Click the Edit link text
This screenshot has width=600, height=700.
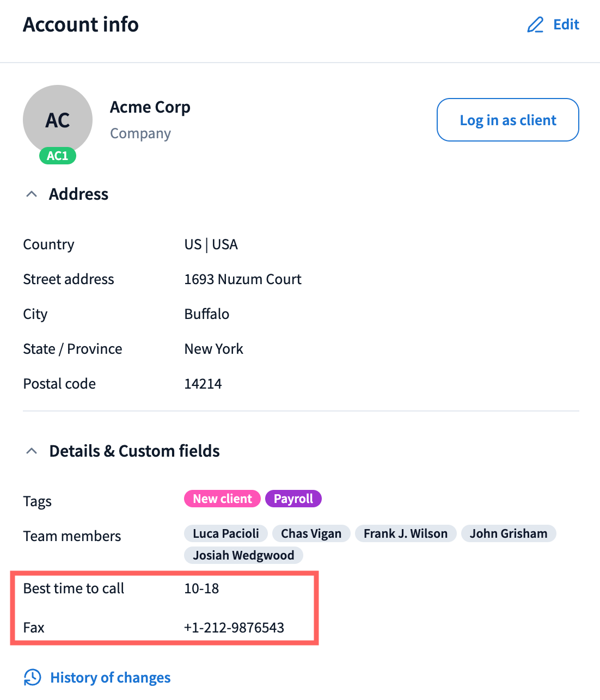coord(566,25)
